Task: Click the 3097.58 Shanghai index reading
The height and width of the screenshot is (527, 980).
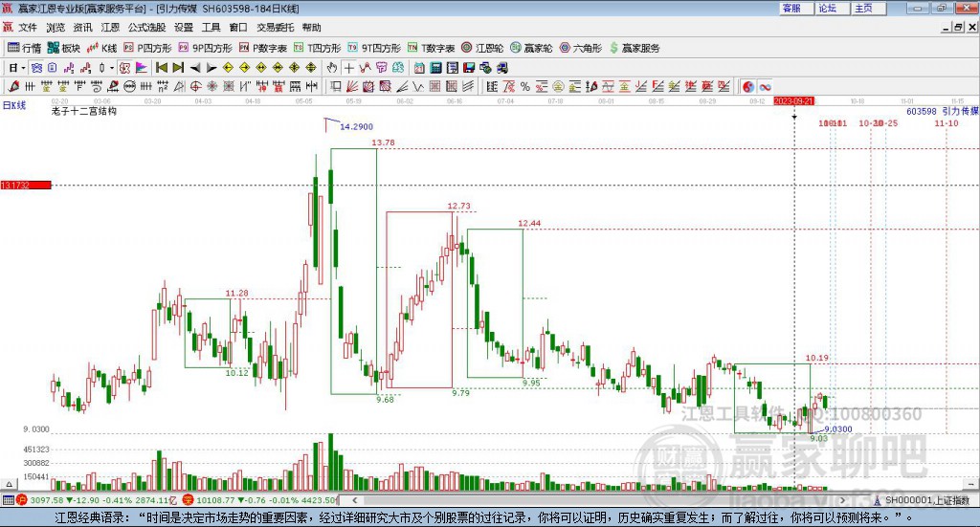Action: click(47, 500)
